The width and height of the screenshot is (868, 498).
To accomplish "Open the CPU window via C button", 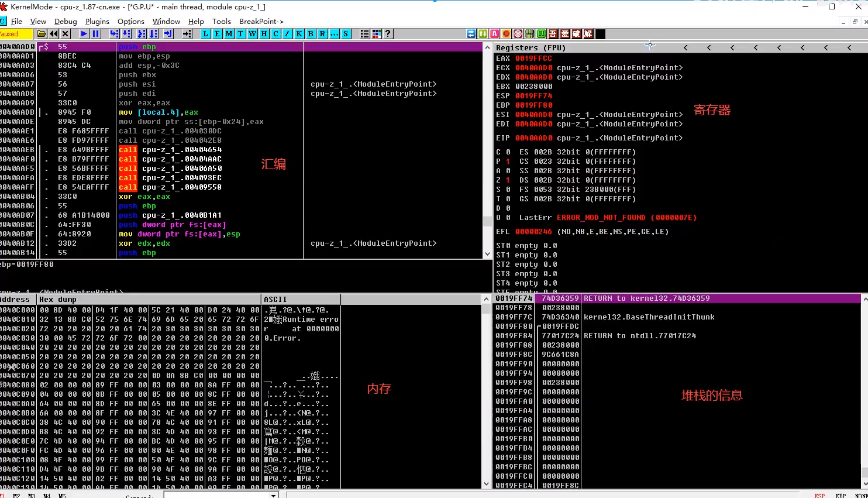I will point(275,34).
